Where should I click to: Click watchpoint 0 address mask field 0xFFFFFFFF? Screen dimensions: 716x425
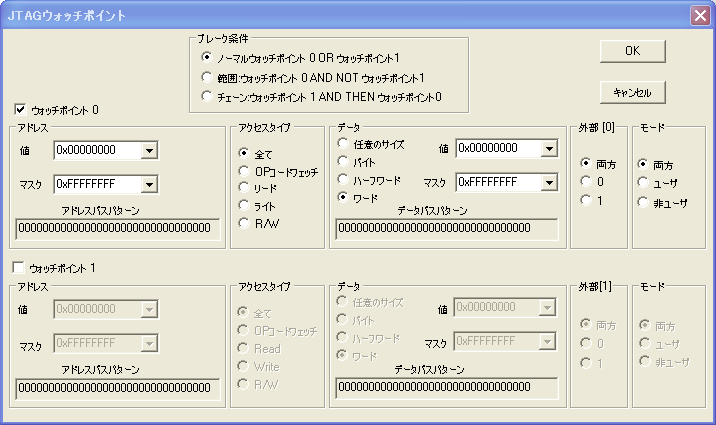tap(97, 185)
